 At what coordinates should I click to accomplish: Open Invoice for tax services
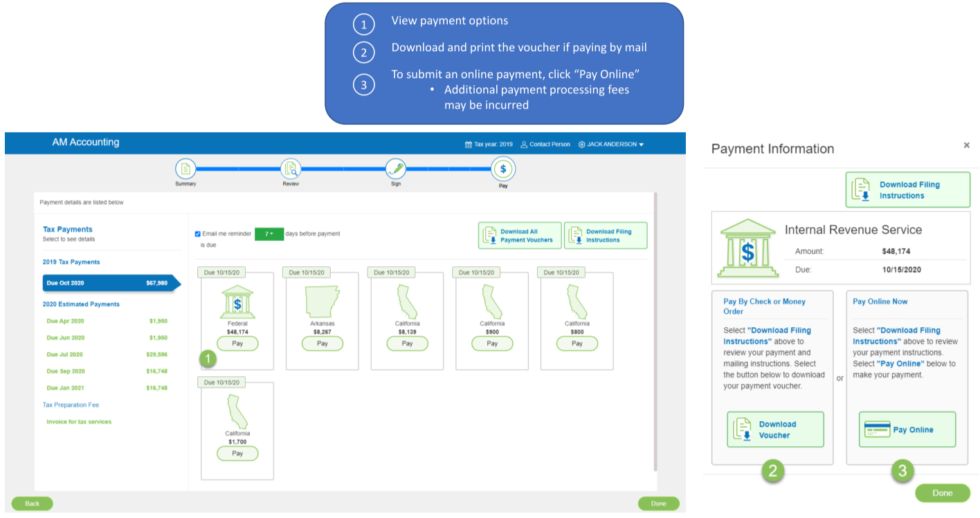coord(79,421)
